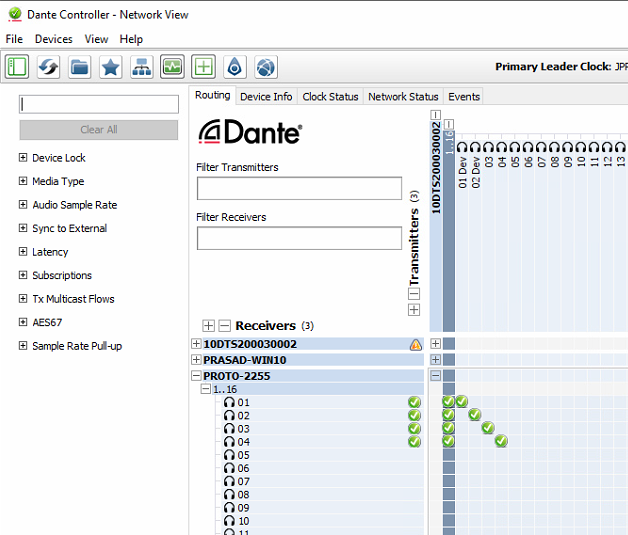Expand the Device Lock filter

pos(23,157)
